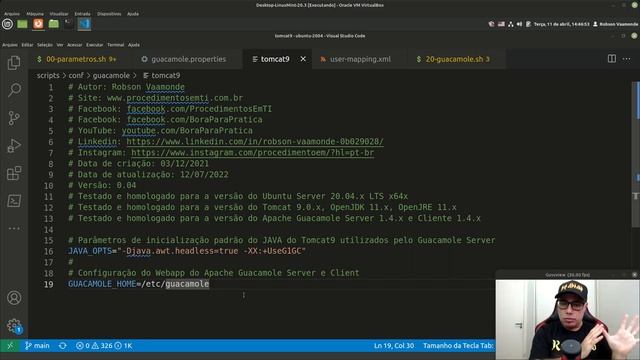Click the Split Editor Right icon
The width and height of the screenshot is (640, 360).
pos(611,59)
